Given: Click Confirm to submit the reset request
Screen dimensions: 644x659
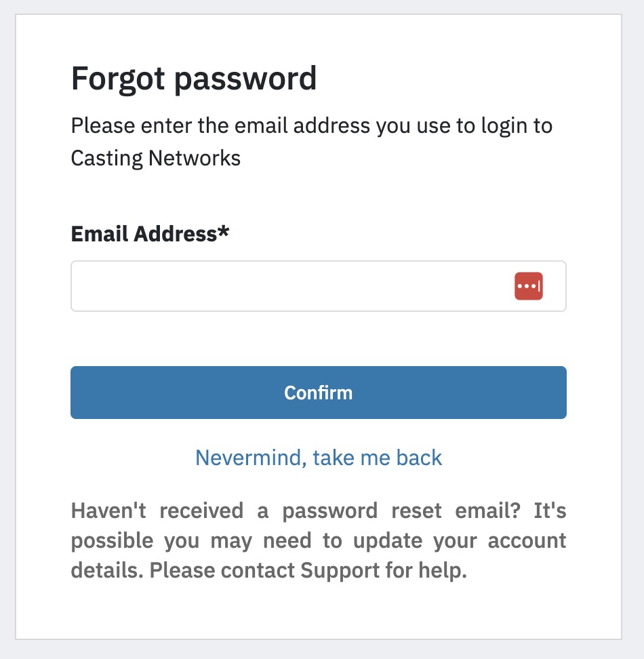Looking at the screenshot, I should pos(318,392).
